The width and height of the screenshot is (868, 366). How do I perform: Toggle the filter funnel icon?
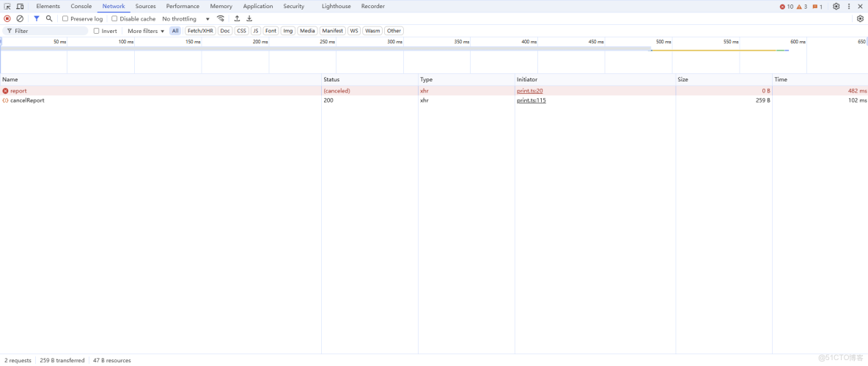pos(37,19)
